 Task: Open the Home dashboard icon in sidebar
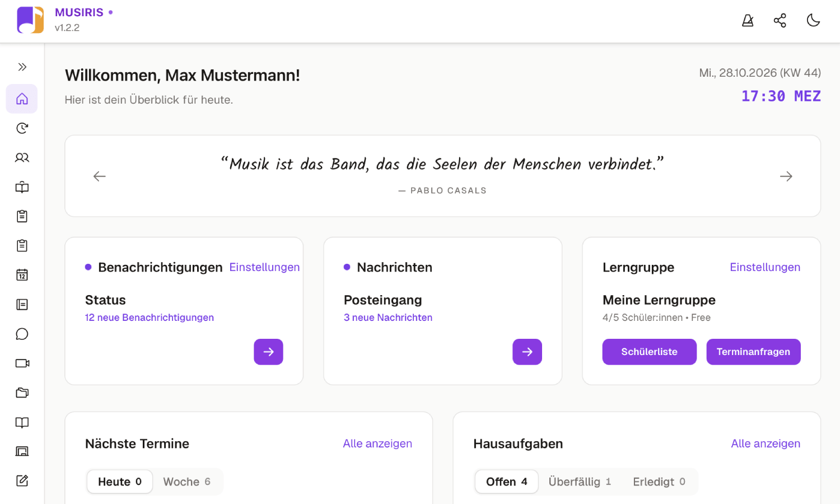22,99
